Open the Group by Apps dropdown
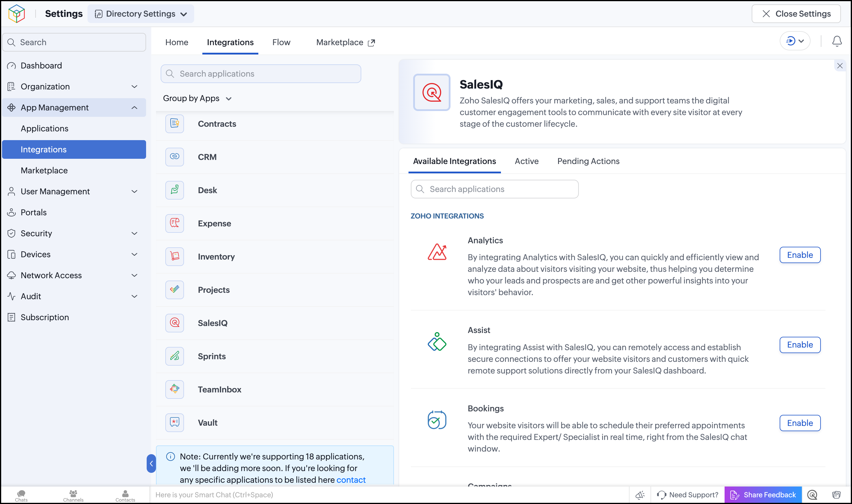 [197, 98]
